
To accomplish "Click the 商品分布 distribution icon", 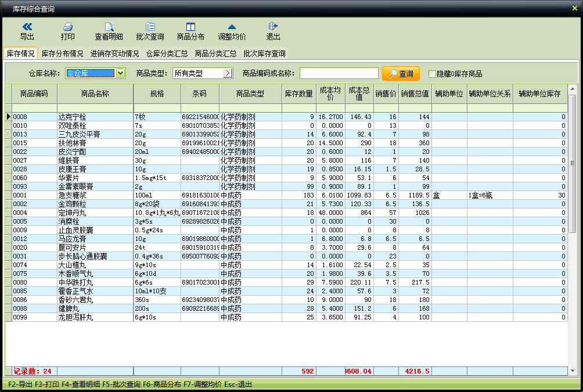I will 190,27.
